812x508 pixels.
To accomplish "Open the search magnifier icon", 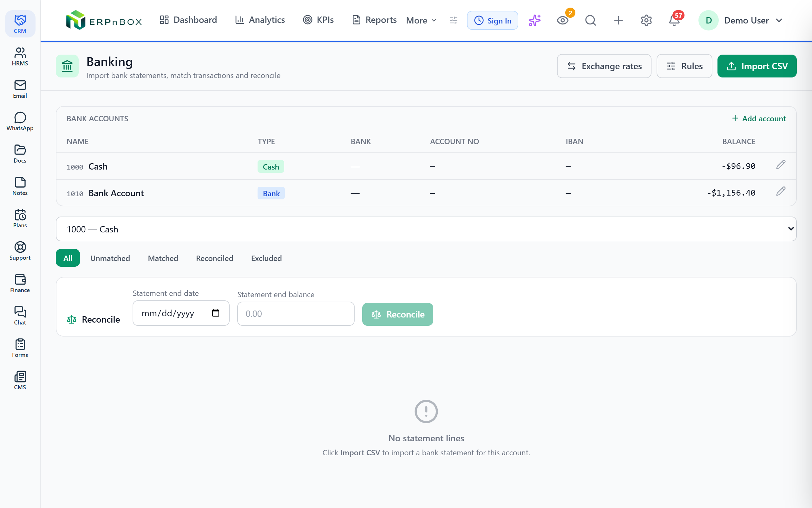I will pyautogui.click(x=591, y=21).
